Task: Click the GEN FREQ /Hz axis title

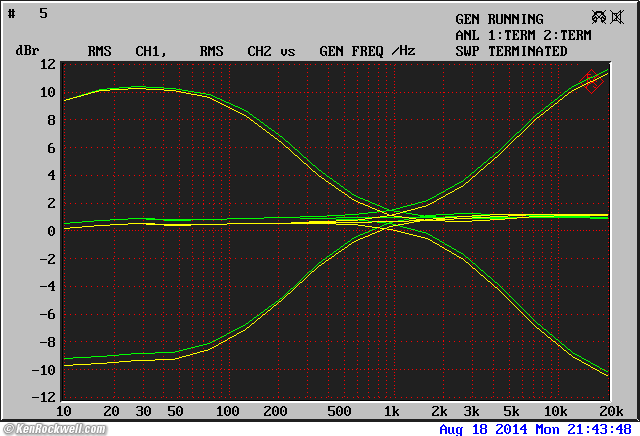Action: 366,51
